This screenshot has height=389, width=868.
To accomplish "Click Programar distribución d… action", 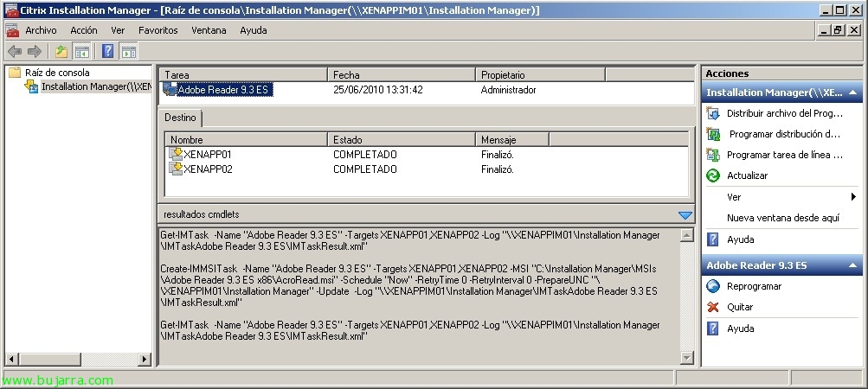I will (784, 134).
